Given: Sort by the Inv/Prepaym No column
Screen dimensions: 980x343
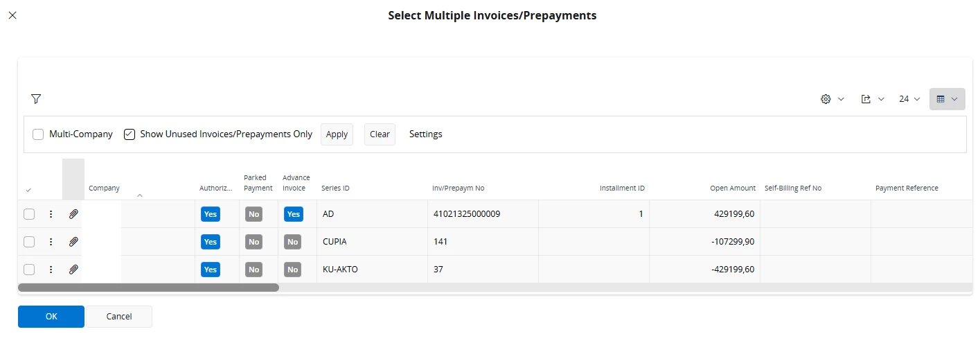Looking at the screenshot, I should tap(458, 188).
